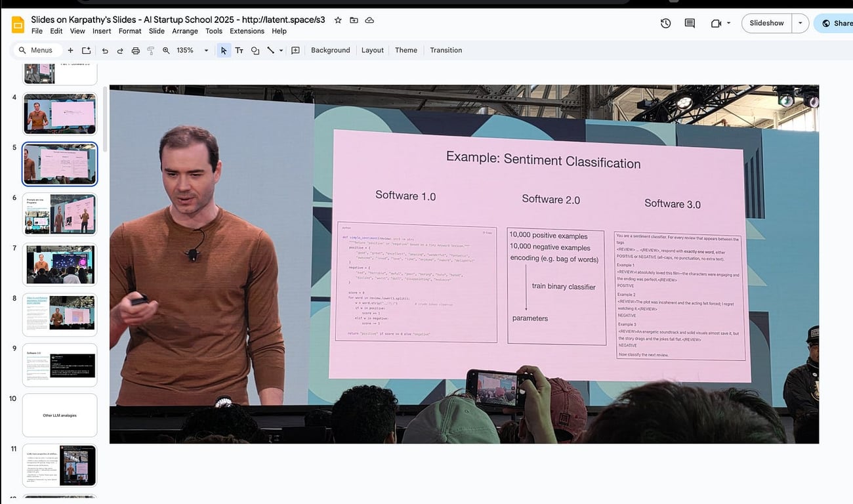Select the Paint format tool
The image size is (853, 504).
coord(150,50)
